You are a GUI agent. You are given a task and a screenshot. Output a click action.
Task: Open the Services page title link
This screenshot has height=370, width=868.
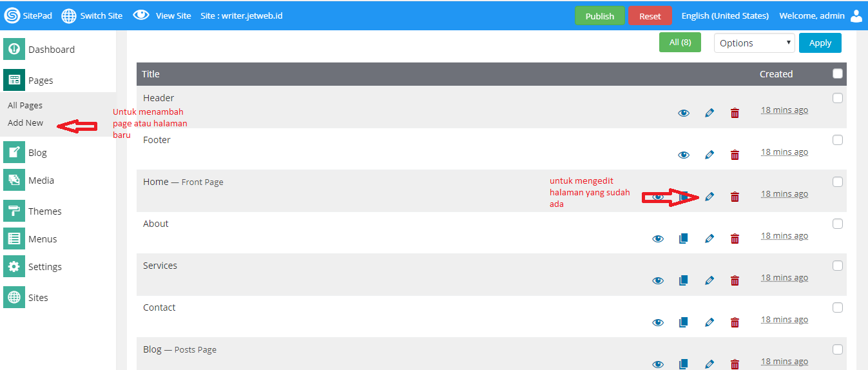pyautogui.click(x=160, y=266)
